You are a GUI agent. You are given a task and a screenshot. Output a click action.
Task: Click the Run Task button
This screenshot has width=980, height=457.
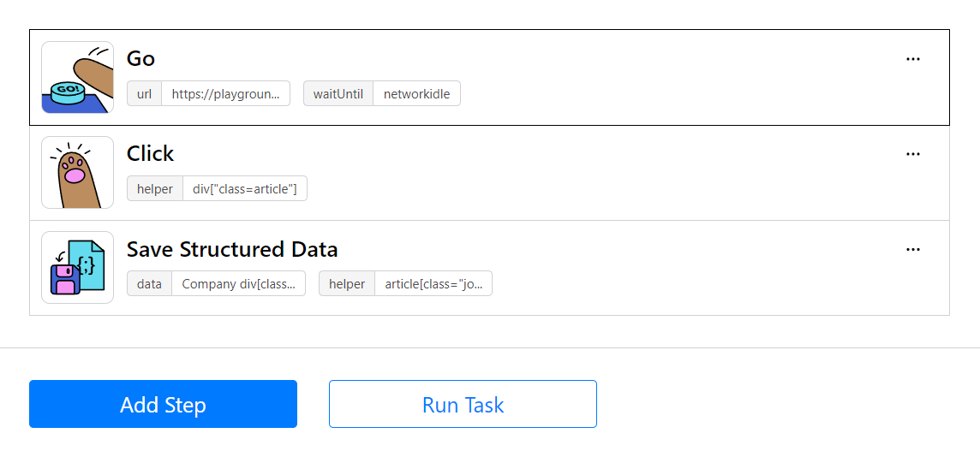pyautogui.click(x=463, y=404)
